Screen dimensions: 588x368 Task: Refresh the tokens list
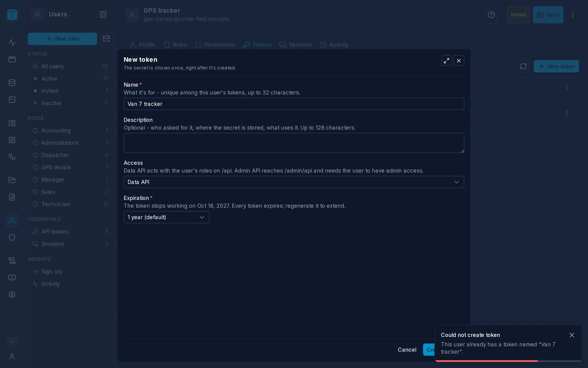pos(523,66)
